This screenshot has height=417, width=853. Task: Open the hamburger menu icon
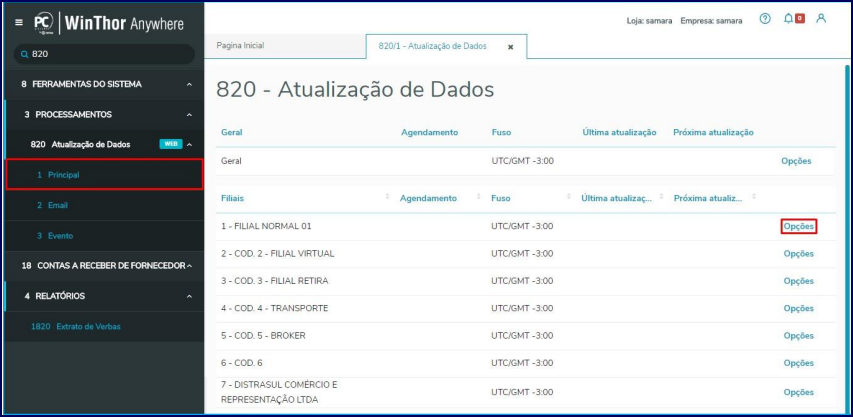[x=19, y=23]
